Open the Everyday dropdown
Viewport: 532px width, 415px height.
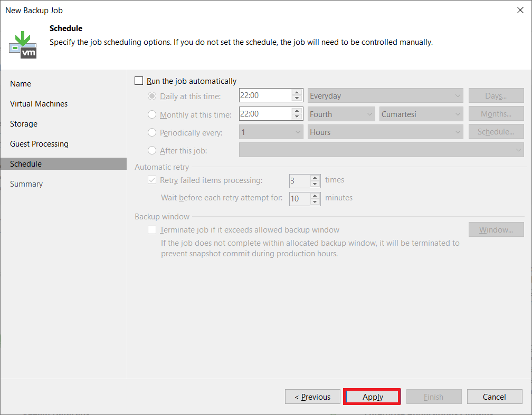coord(385,96)
